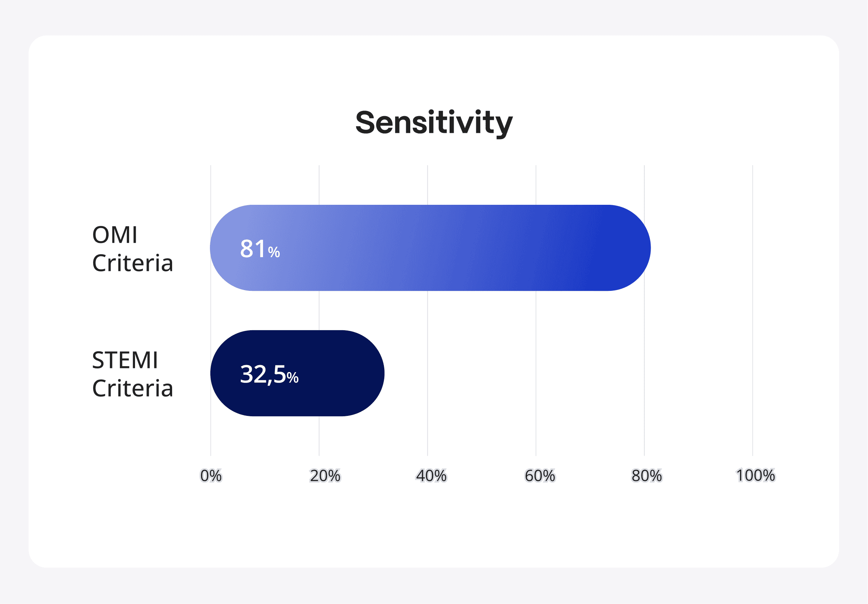The height and width of the screenshot is (604, 868).
Task: Click the 80% axis tick label
Action: pos(647,476)
